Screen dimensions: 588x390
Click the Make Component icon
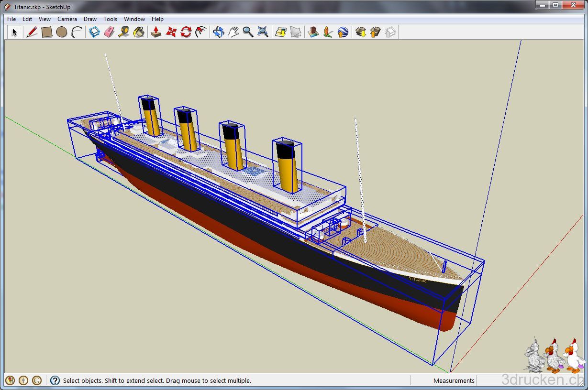click(x=95, y=32)
